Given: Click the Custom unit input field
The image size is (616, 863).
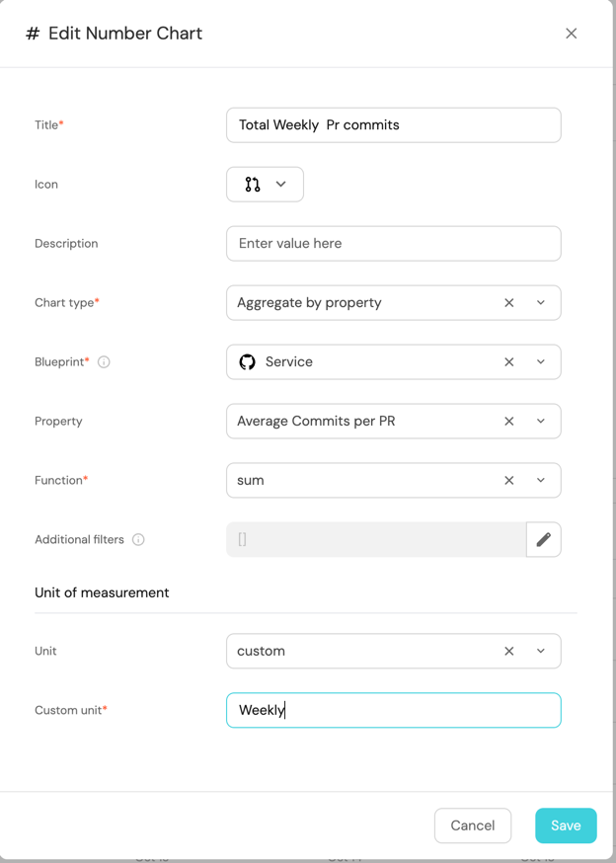Looking at the screenshot, I should coord(393,710).
